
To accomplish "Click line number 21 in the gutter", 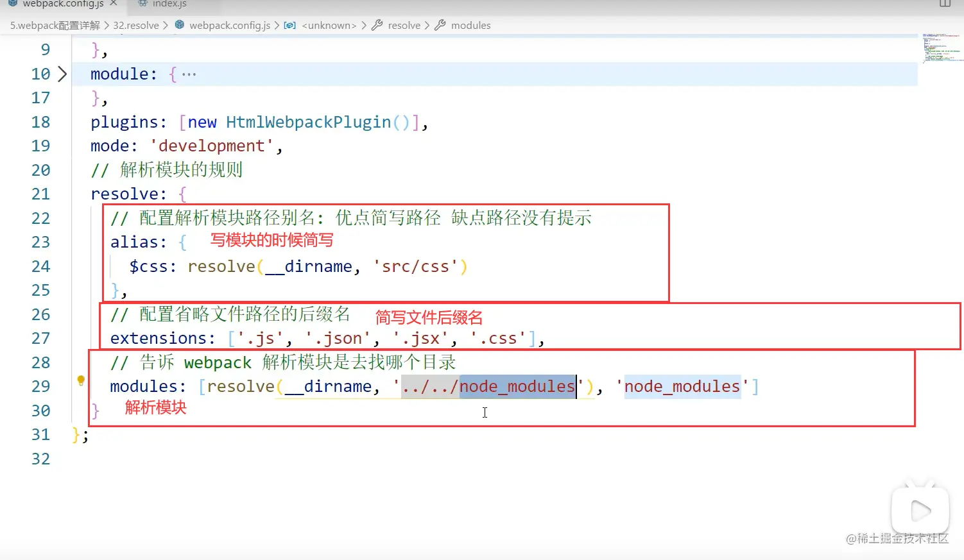I will pyautogui.click(x=40, y=194).
